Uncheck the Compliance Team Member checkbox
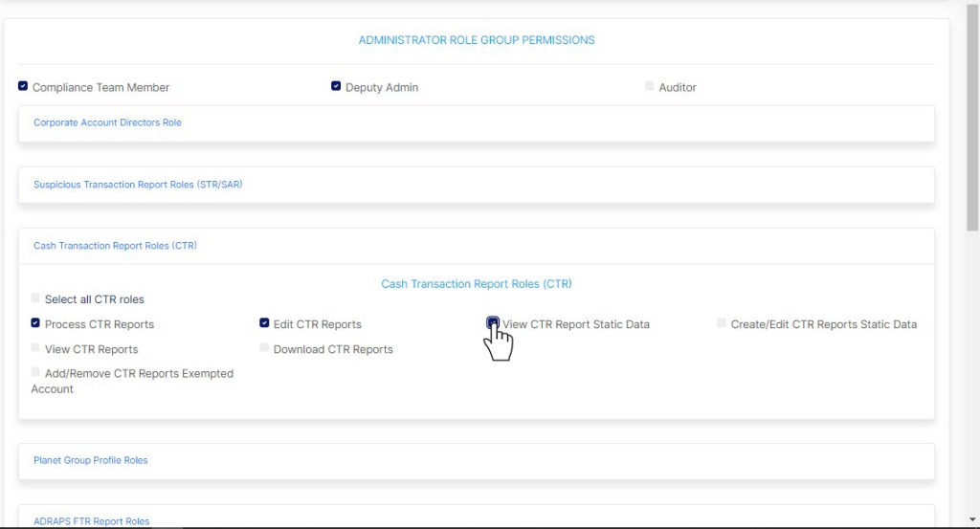980x529 pixels. click(23, 86)
